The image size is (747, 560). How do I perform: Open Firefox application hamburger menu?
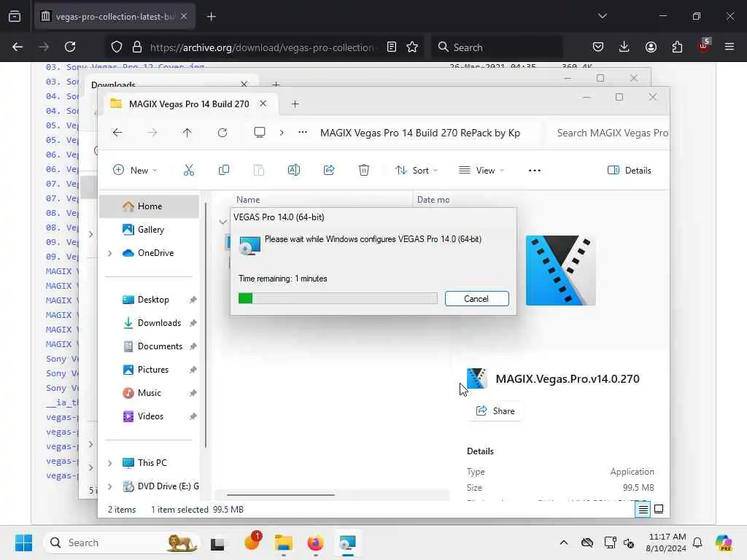click(729, 47)
